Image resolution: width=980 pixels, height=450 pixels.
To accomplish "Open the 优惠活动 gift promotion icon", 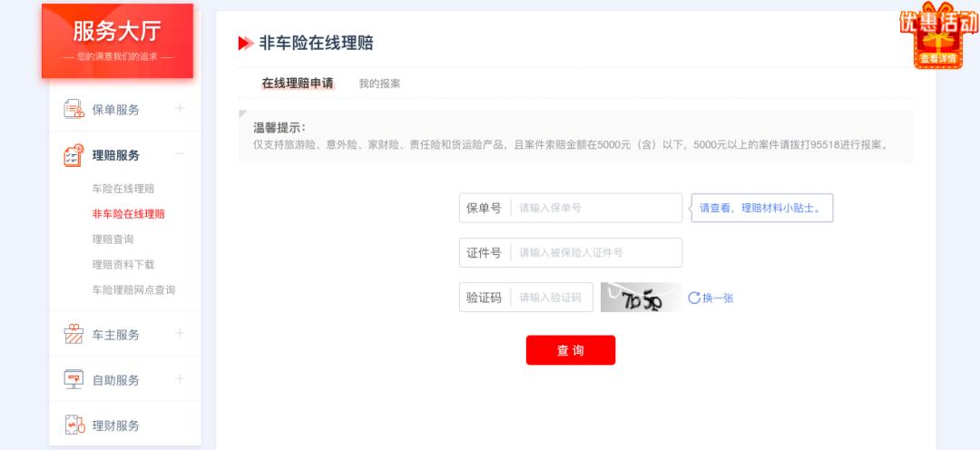I will [938, 34].
